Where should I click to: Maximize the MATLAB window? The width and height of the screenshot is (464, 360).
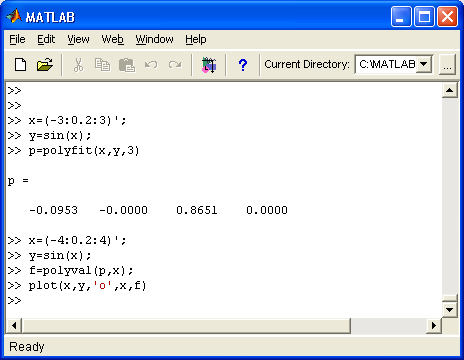[424, 17]
